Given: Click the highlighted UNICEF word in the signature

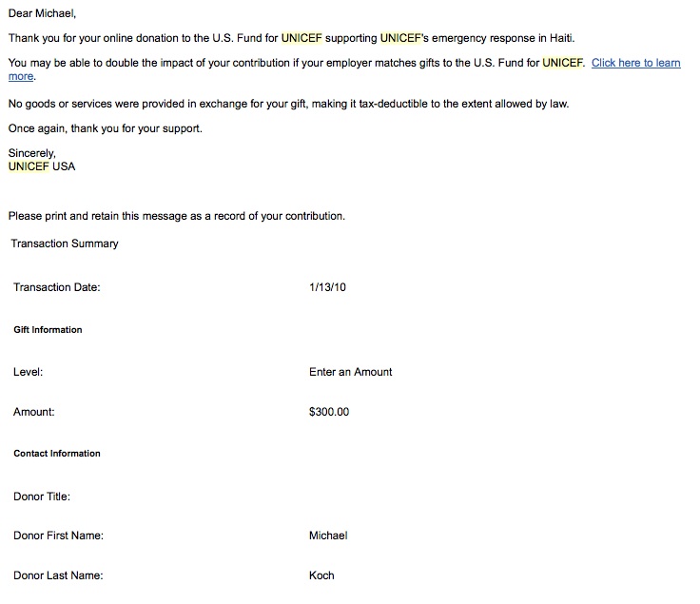Looking at the screenshot, I should pyautogui.click(x=29, y=166).
